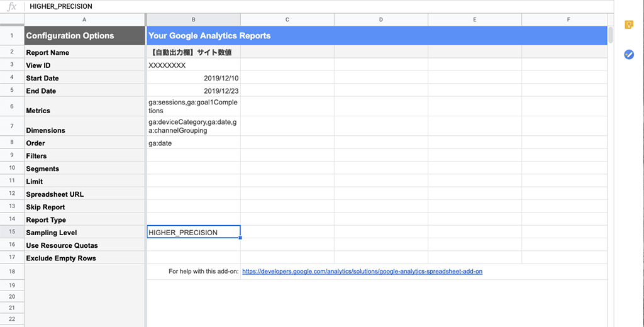Click the 2019/12/23 end date cell
The height and width of the screenshot is (327, 644).
pyautogui.click(x=194, y=91)
